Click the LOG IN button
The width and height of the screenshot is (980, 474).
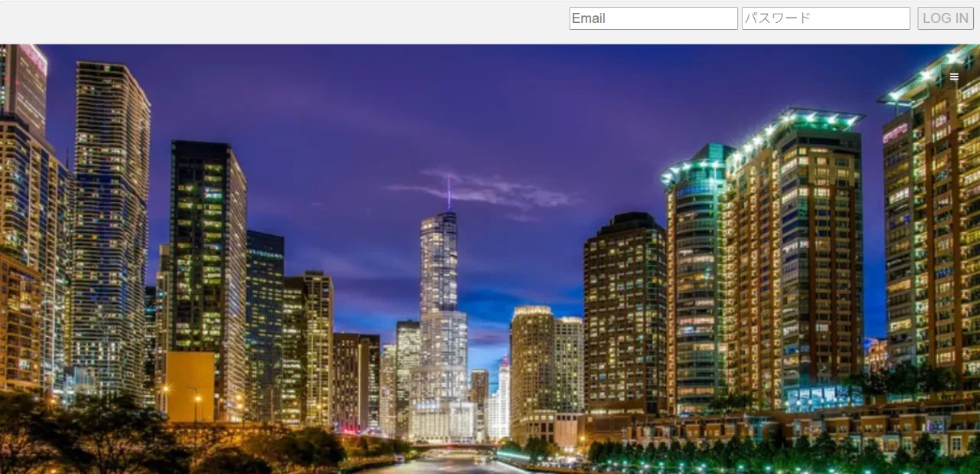coord(946,18)
